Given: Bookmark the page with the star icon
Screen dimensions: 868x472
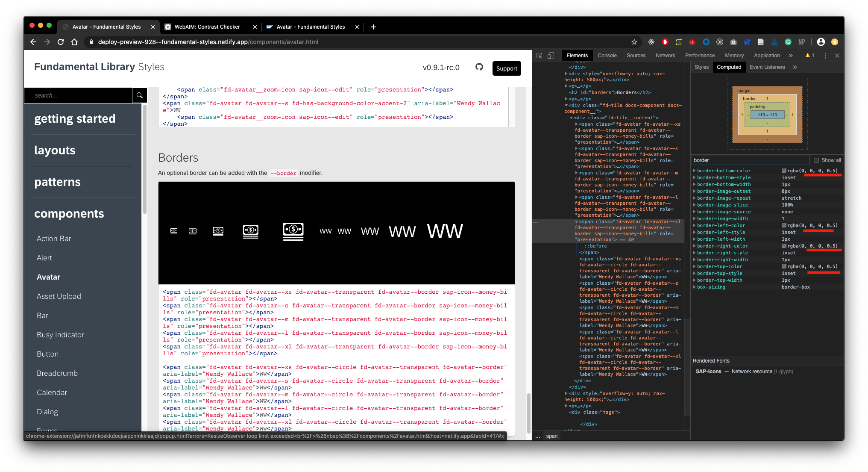Looking at the screenshot, I should (x=634, y=42).
